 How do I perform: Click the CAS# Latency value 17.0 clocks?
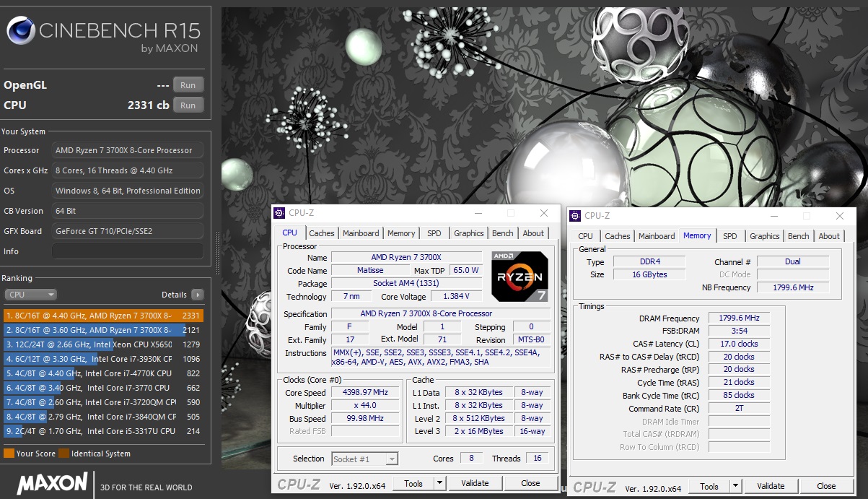coord(739,344)
